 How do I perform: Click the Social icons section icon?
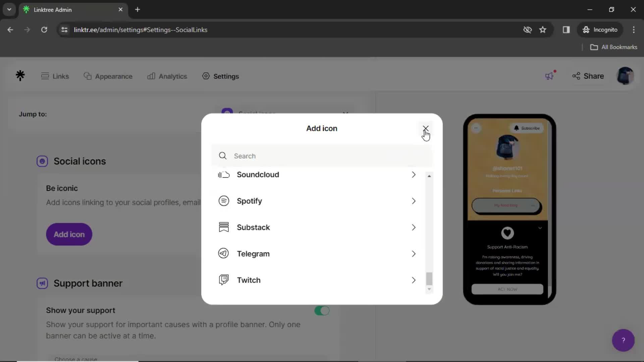[42, 161]
